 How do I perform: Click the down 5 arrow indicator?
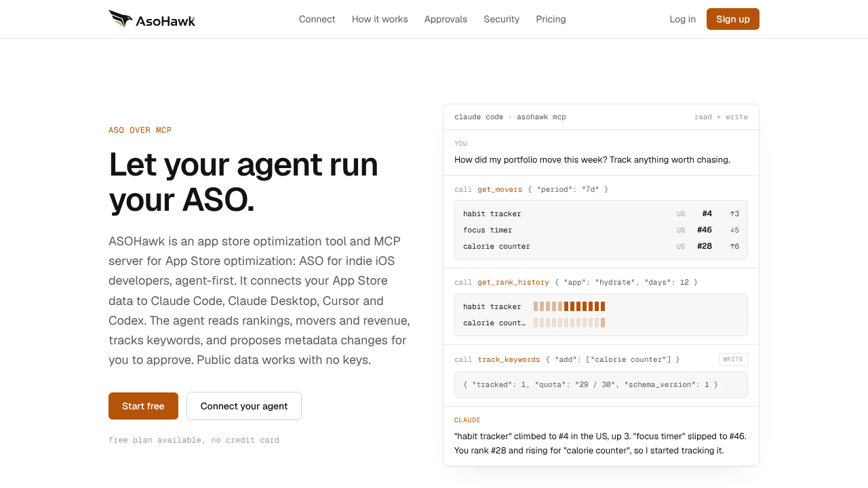coord(734,230)
